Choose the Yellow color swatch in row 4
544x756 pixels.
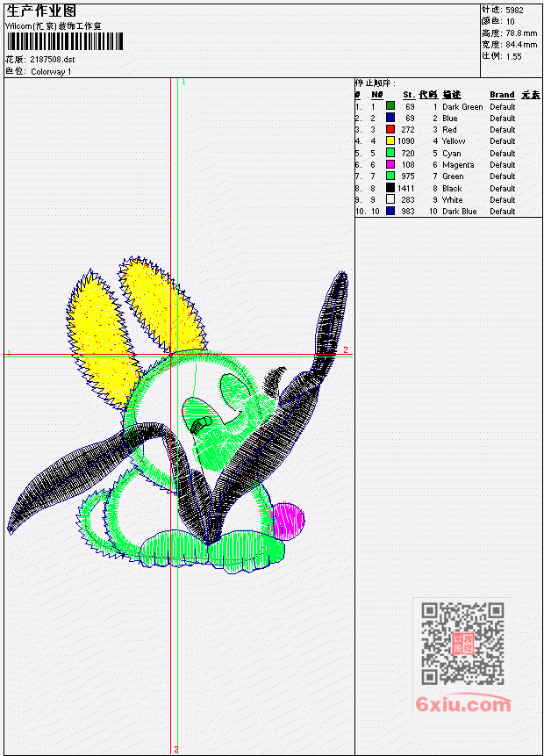(390, 140)
